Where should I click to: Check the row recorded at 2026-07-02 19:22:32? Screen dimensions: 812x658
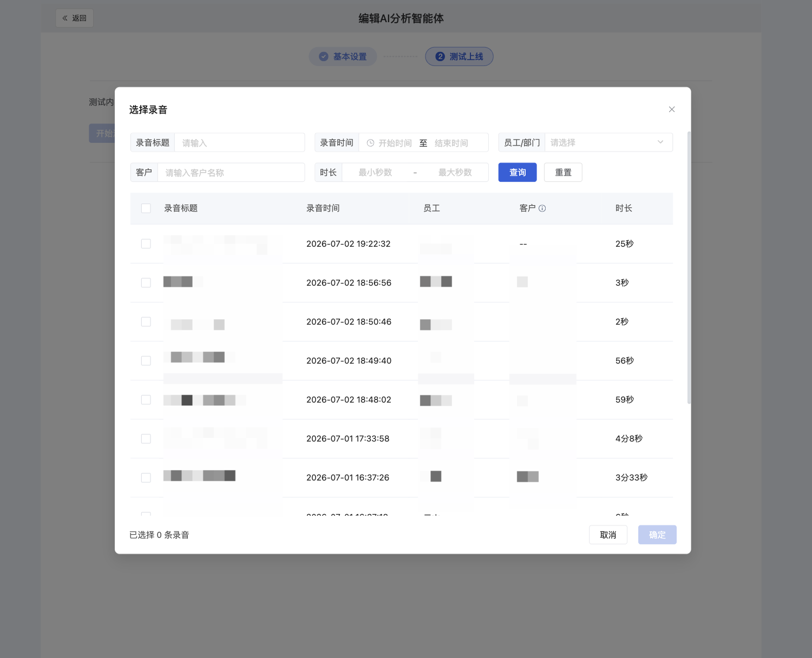click(146, 244)
